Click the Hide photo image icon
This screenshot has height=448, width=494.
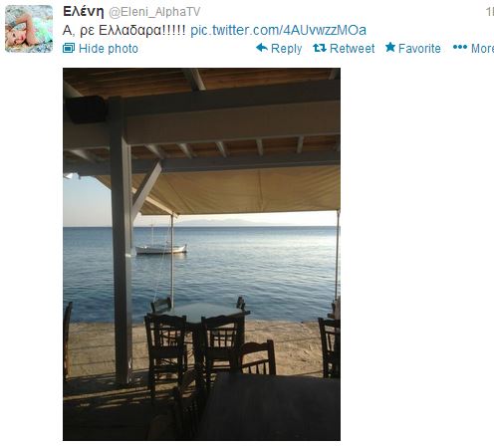tap(69, 48)
